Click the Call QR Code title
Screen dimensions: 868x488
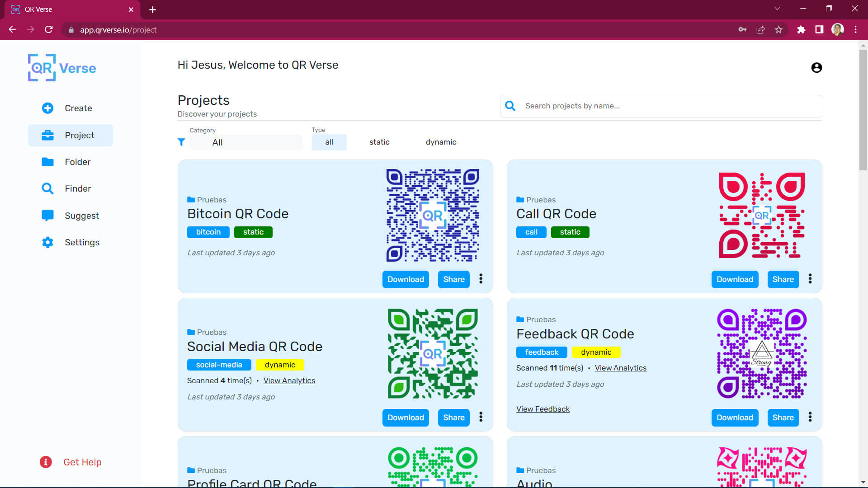click(x=556, y=214)
